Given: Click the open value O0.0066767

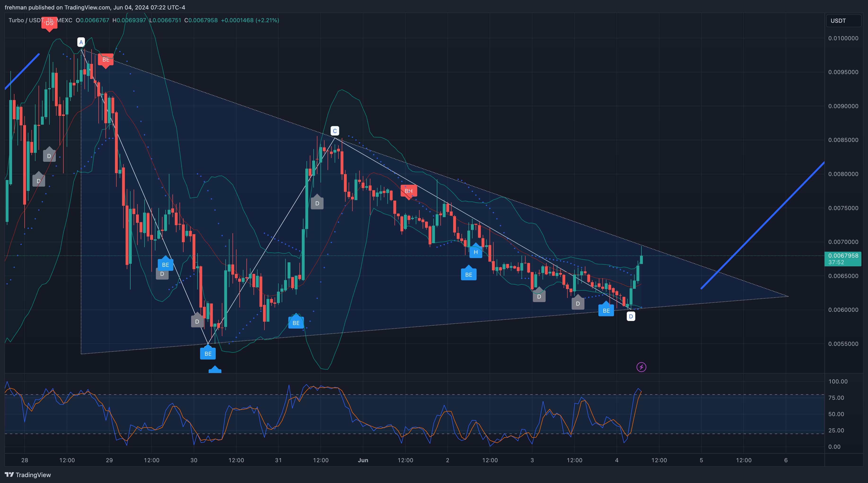Looking at the screenshot, I should point(92,20).
